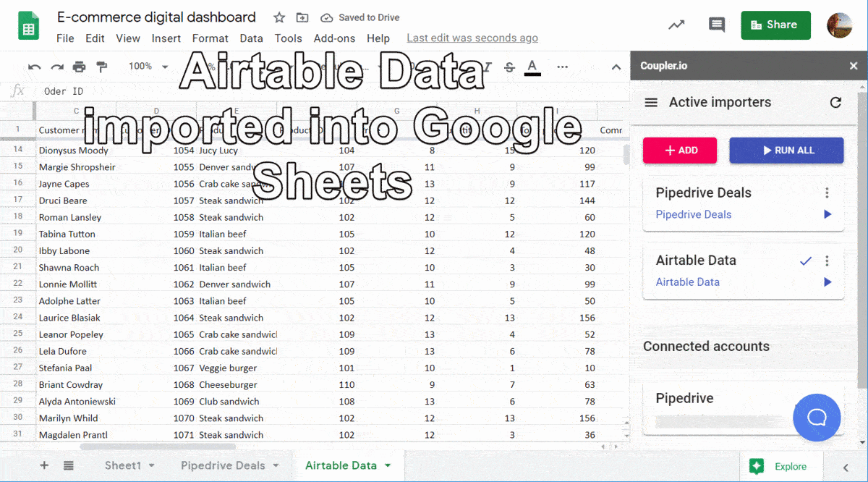Open the comment history
This screenshot has width=868, height=482.
pyautogui.click(x=716, y=24)
